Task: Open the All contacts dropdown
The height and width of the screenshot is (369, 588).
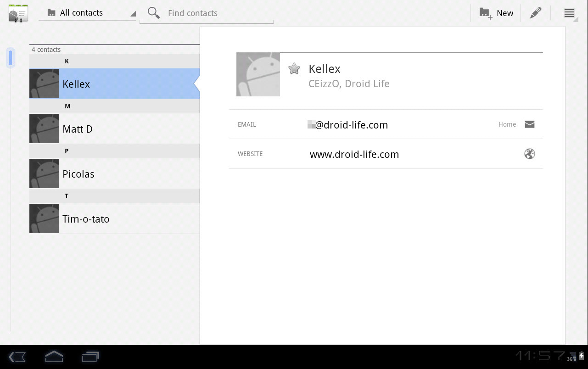Action: (x=87, y=13)
